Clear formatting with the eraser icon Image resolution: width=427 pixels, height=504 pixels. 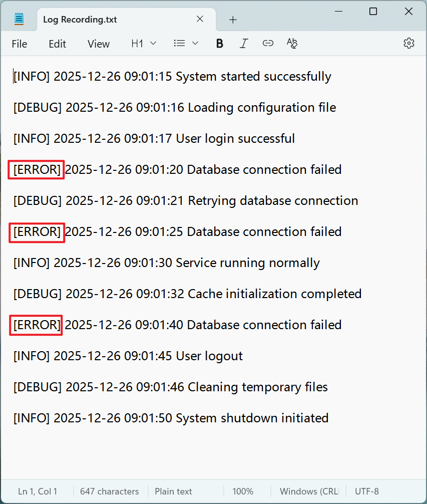[x=292, y=44]
